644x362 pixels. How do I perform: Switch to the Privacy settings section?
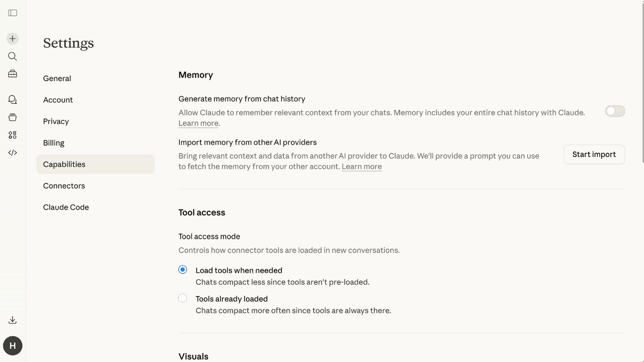pyautogui.click(x=56, y=121)
